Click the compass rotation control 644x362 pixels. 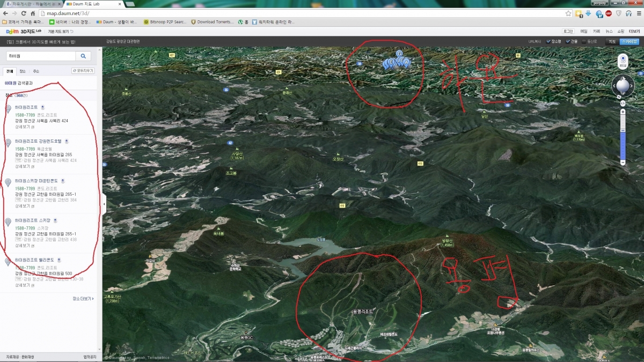[x=623, y=86]
